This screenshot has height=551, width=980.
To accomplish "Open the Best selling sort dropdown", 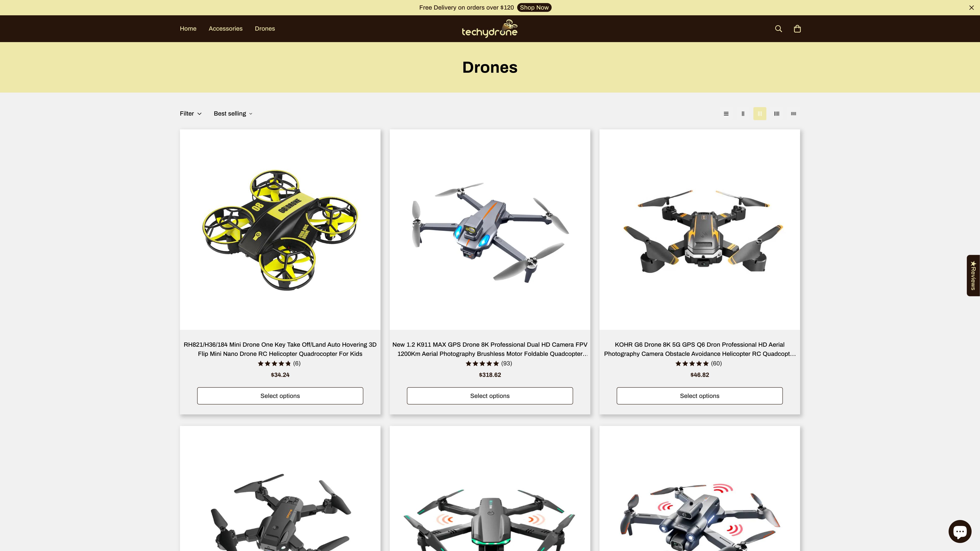I will (233, 114).
